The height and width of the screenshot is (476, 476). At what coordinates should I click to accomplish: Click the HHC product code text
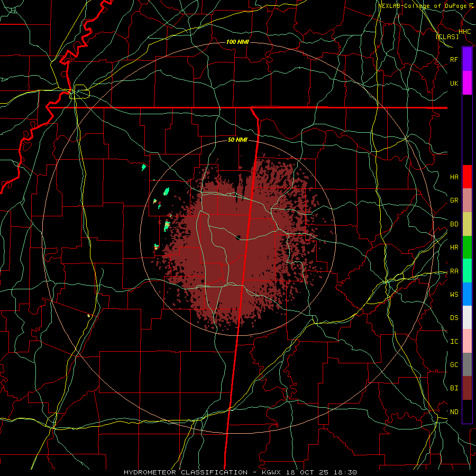[464, 32]
